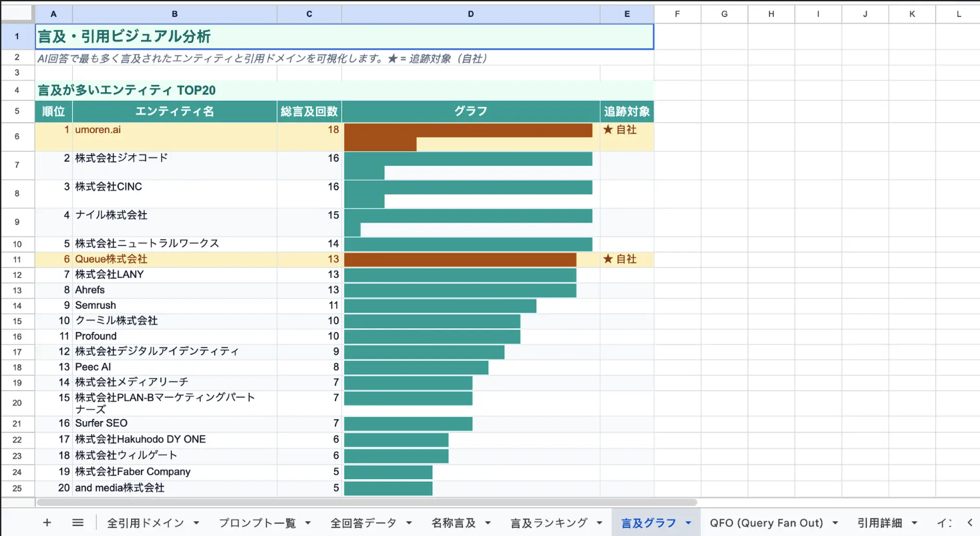Select the Profound cell
980x536 pixels.
click(175, 336)
